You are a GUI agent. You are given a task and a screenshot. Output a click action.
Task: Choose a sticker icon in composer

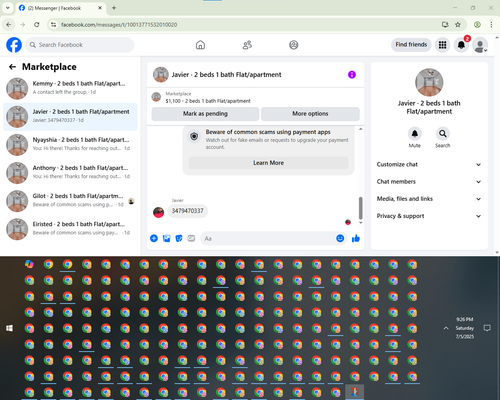tap(179, 238)
